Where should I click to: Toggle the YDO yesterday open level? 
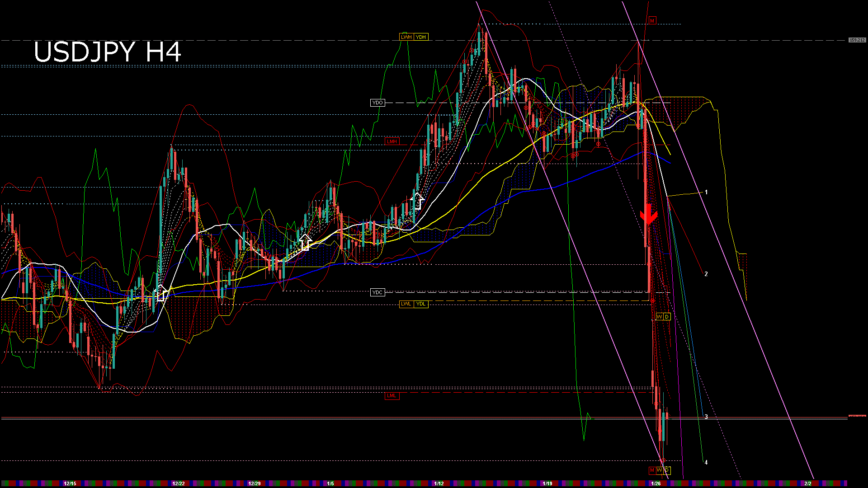click(378, 103)
